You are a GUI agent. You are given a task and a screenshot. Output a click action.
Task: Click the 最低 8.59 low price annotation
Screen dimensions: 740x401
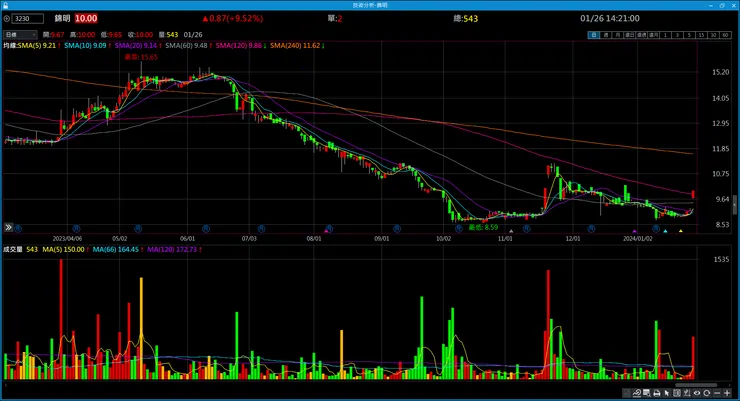tap(483, 227)
